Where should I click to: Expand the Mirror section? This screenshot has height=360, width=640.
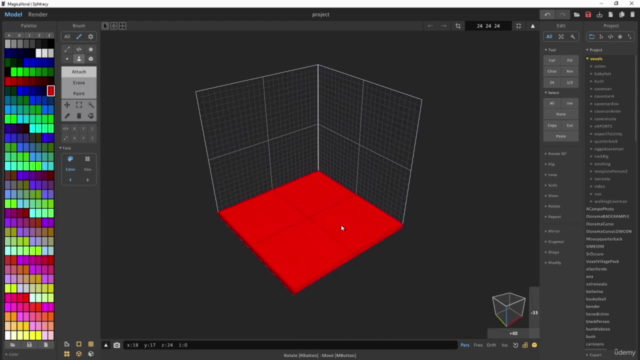(x=552, y=231)
